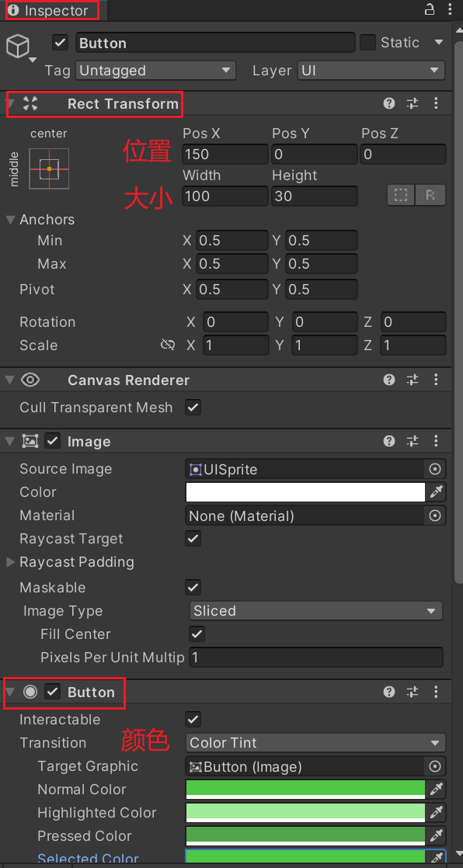Open Button component kebab options menu
The height and width of the screenshot is (868, 463).
tap(436, 692)
